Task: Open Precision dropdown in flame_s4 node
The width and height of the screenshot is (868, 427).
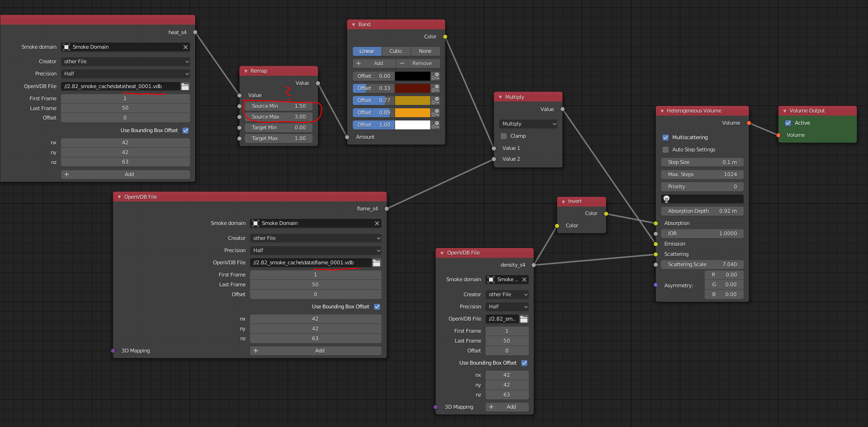Action: (315, 251)
